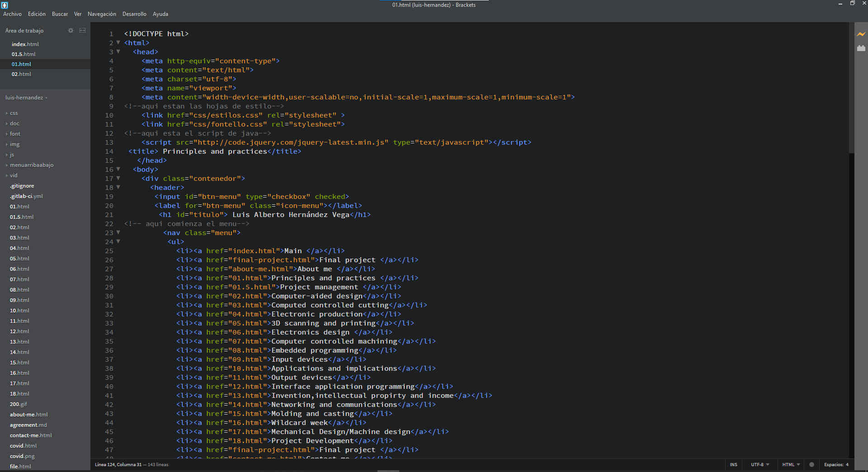Click Línea 124, Columna 31 cursor position
The height and width of the screenshot is (472, 868).
tap(118, 464)
